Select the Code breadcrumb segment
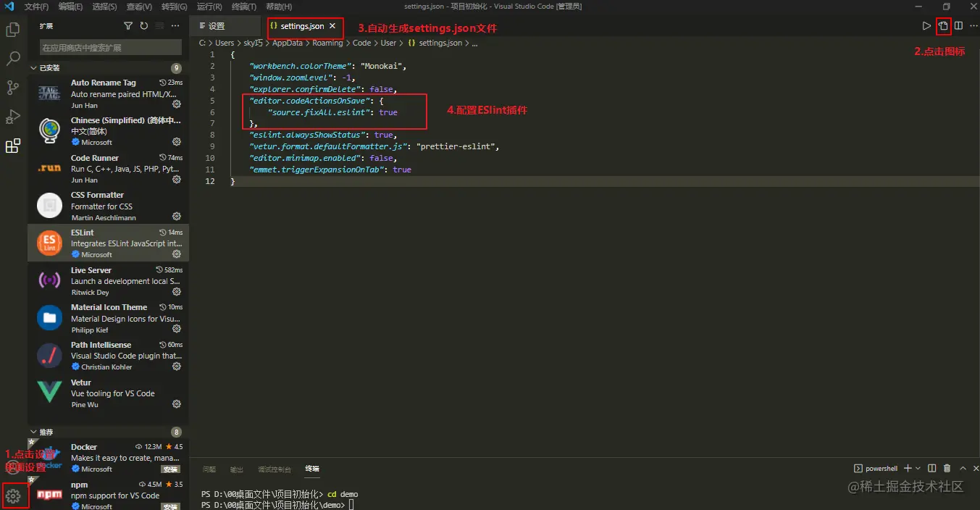 click(x=362, y=43)
